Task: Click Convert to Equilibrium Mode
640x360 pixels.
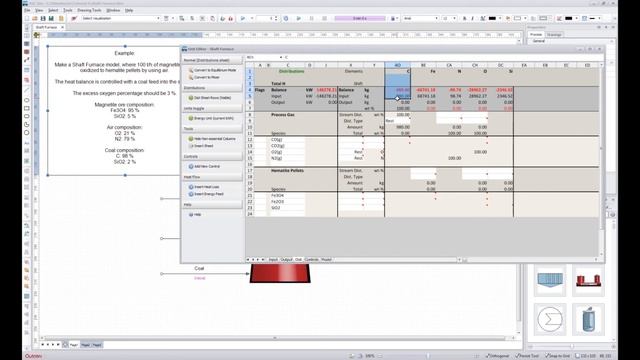Action: [212, 70]
